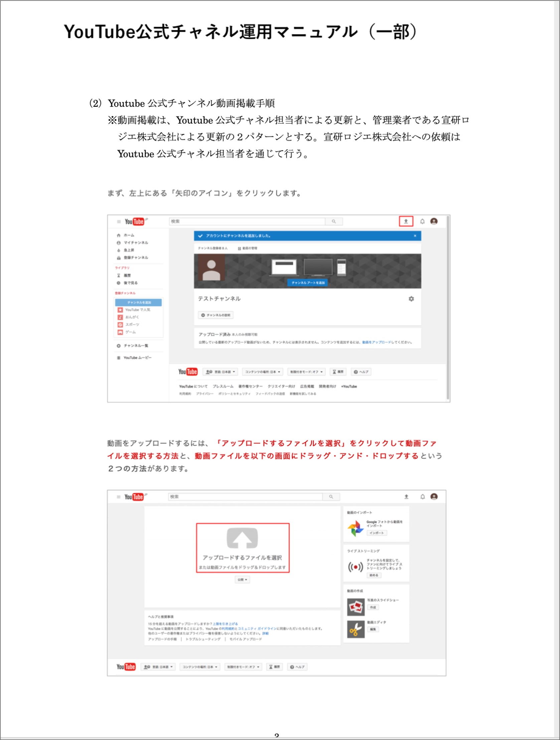
Task: Select 急上昇 in the sidebar
Action: pyautogui.click(x=126, y=250)
